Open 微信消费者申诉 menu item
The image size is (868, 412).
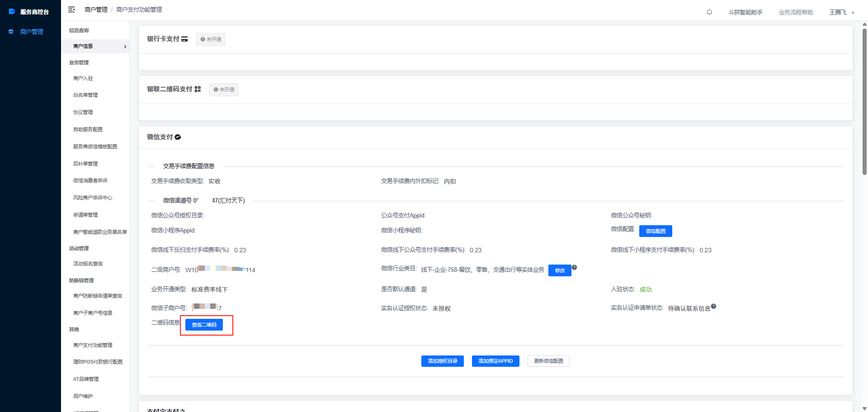90,180
